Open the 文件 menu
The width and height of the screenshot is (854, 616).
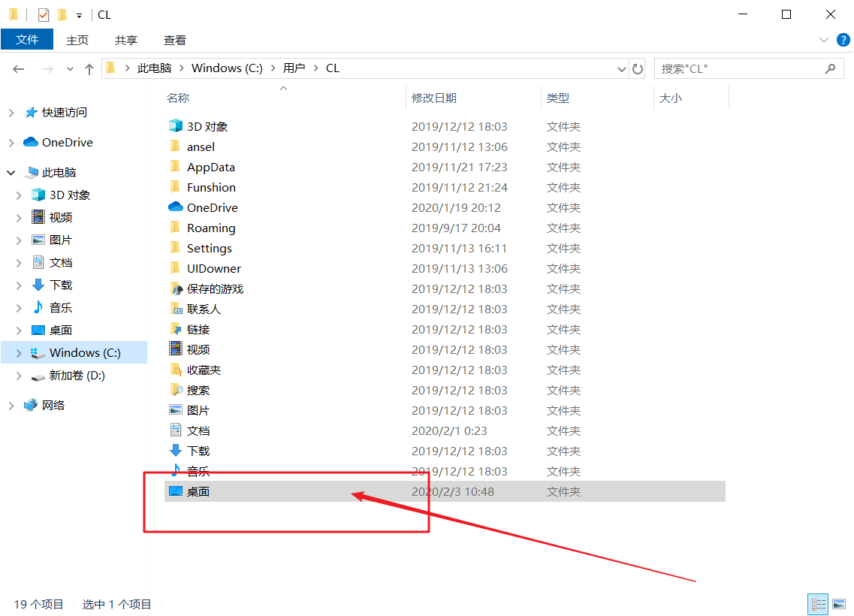[x=27, y=40]
